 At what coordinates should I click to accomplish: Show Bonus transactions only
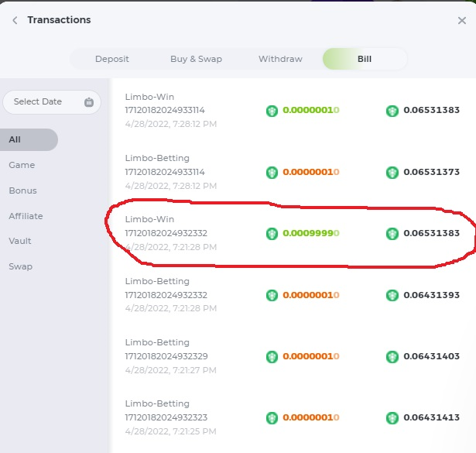click(22, 190)
